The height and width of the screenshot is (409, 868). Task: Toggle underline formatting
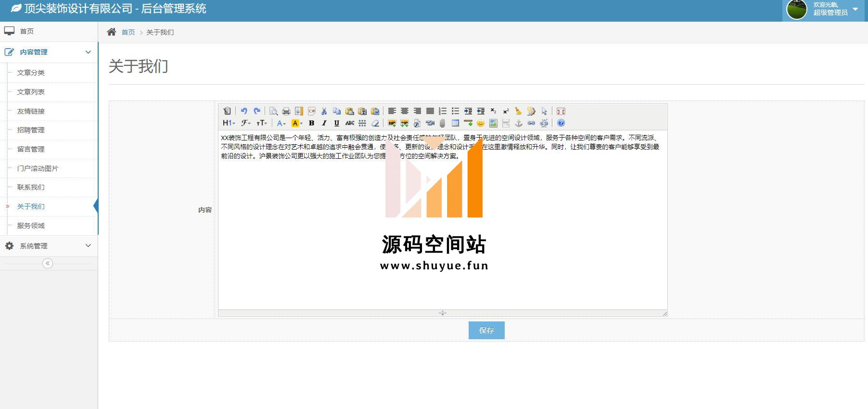[x=336, y=123]
